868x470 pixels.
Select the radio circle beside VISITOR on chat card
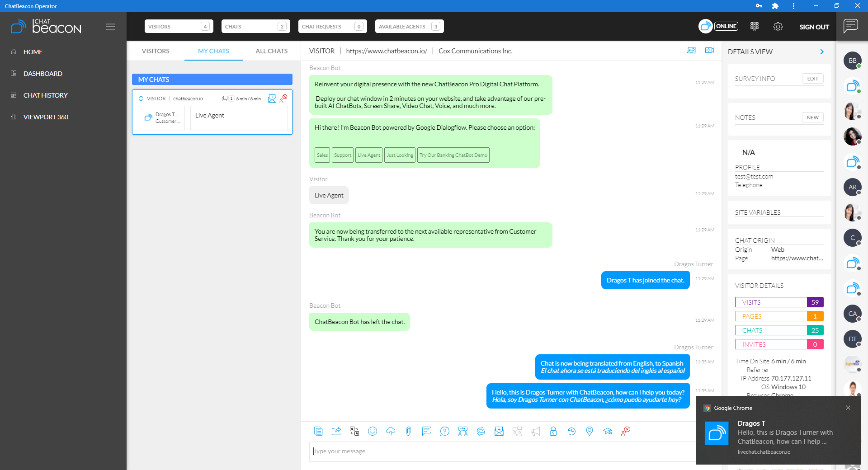click(141, 99)
